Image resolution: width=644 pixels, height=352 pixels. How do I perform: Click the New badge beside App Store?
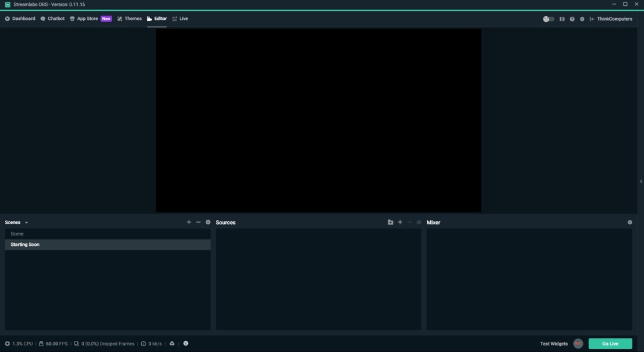click(x=106, y=19)
